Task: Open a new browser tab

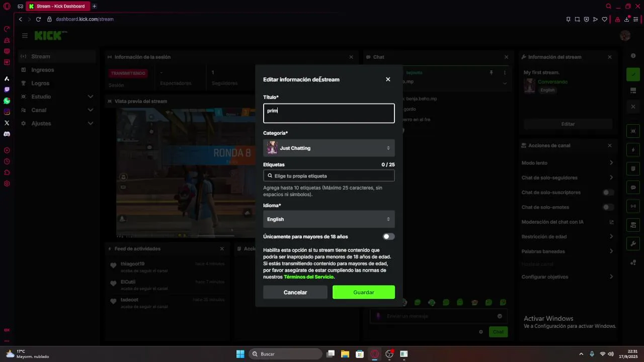Action: pos(94,6)
